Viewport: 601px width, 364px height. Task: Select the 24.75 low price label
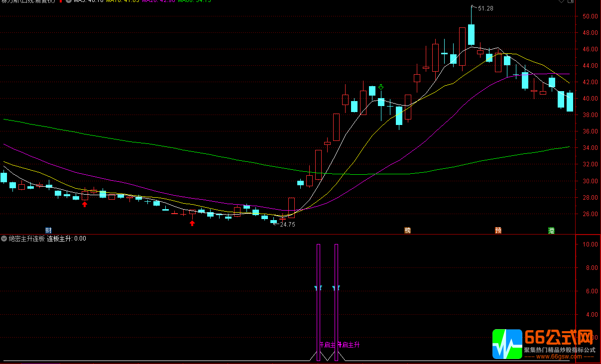(x=287, y=225)
